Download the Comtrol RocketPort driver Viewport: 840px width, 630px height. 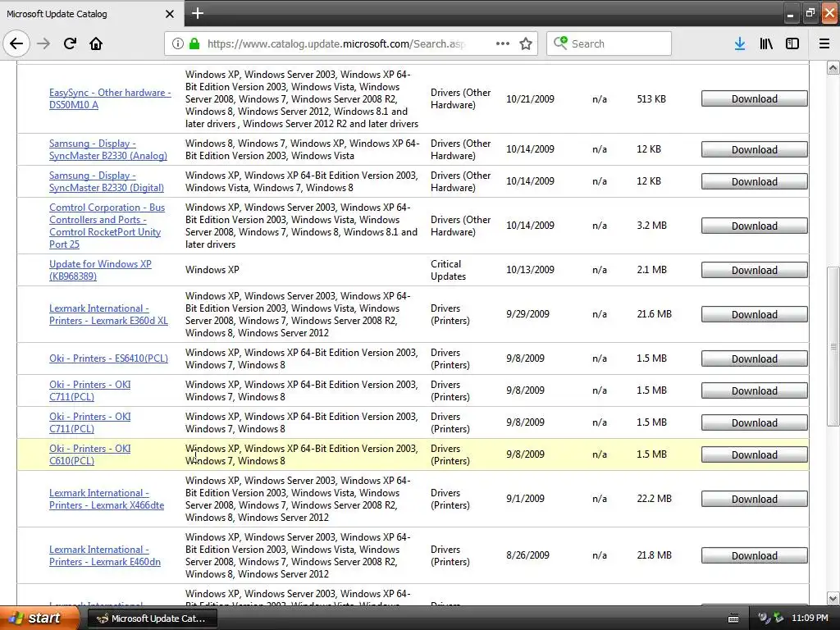tap(755, 226)
